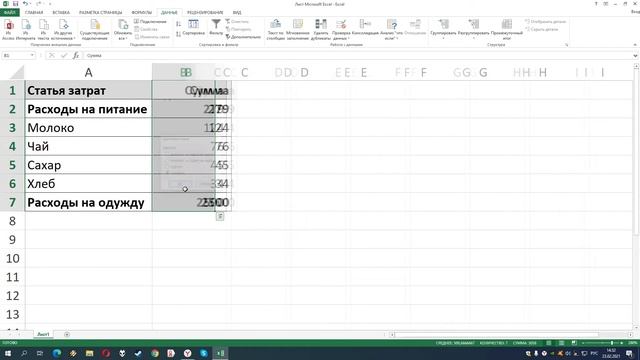The height and width of the screenshot is (360, 640).
Task: Click the Consolidate button
Action: pos(365,28)
